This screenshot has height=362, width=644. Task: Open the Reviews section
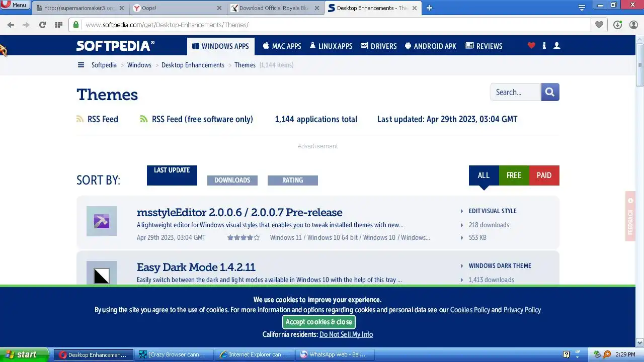coord(484,46)
